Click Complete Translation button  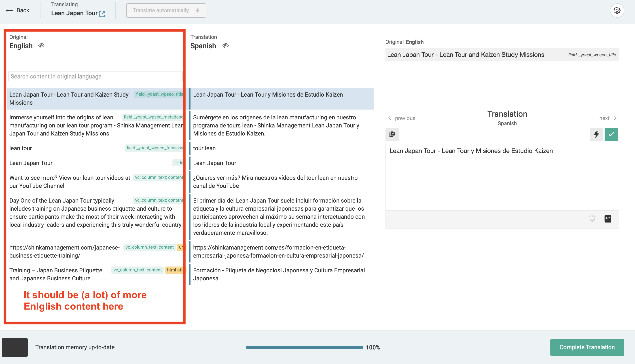(x=587, y=347)
